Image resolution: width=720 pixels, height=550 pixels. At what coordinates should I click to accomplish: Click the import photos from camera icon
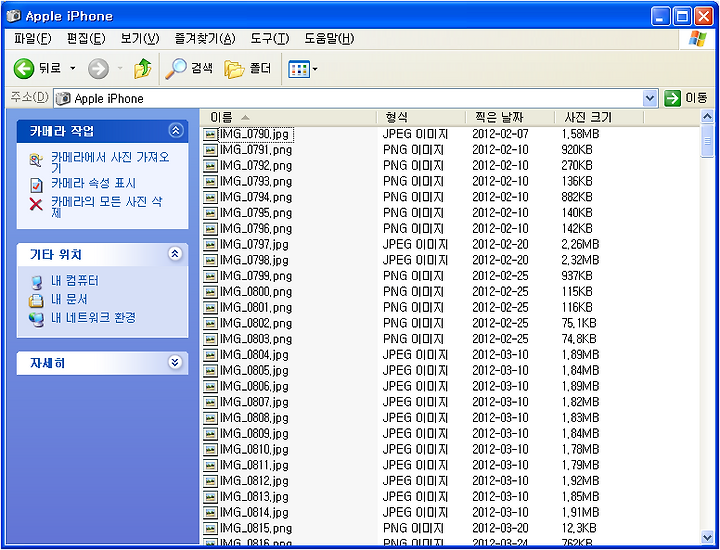point(36,160)
